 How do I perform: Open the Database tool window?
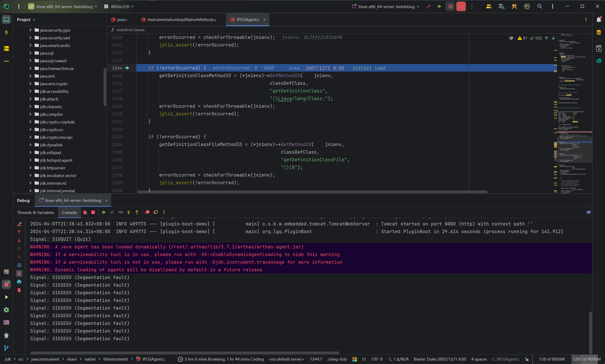tap(599, 32)
